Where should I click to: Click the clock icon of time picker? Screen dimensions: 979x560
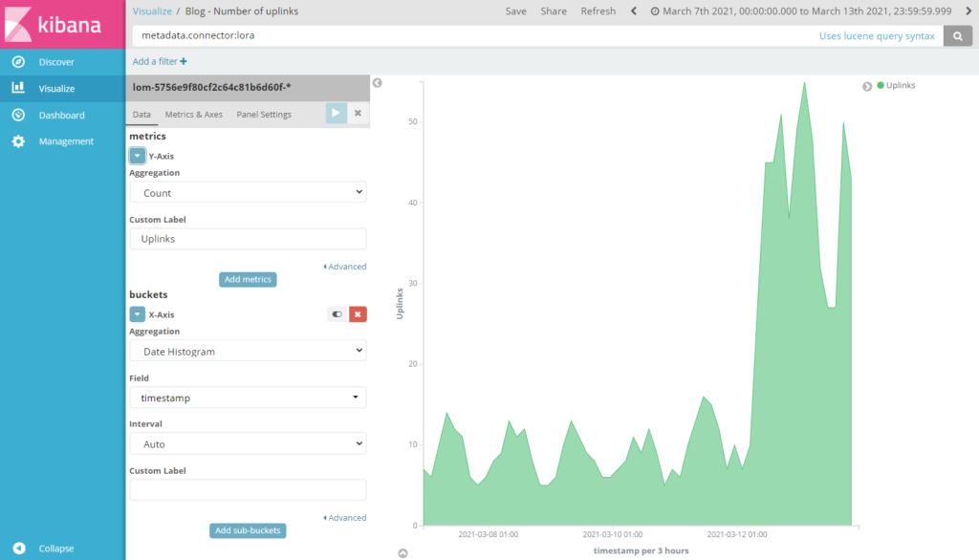[x=654, y=11]
